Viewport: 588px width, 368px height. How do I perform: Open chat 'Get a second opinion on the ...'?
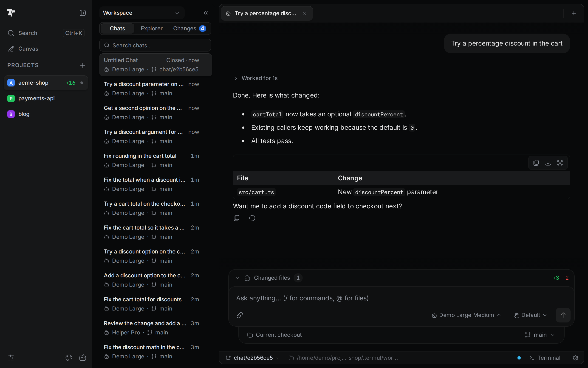coord(155,112)
